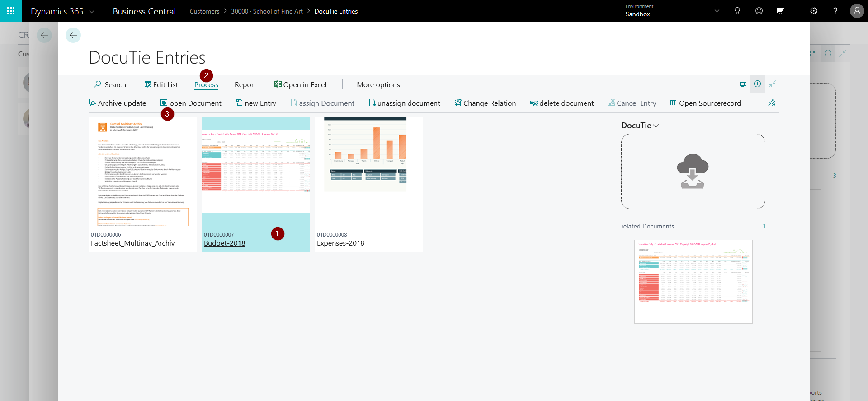Viewport: 868px width, 401px height.
Task: Click the feedback smiley icon
Action: tap(759, 11)
